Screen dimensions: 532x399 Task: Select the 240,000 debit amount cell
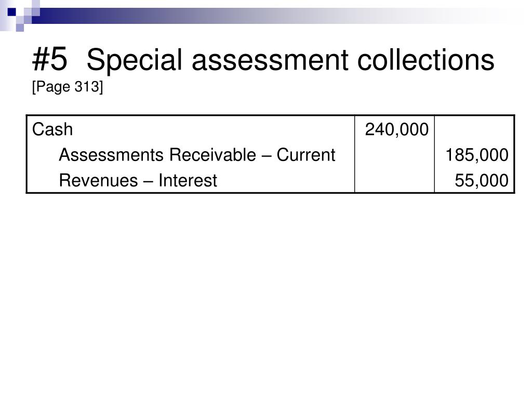[x=396, y=129]
